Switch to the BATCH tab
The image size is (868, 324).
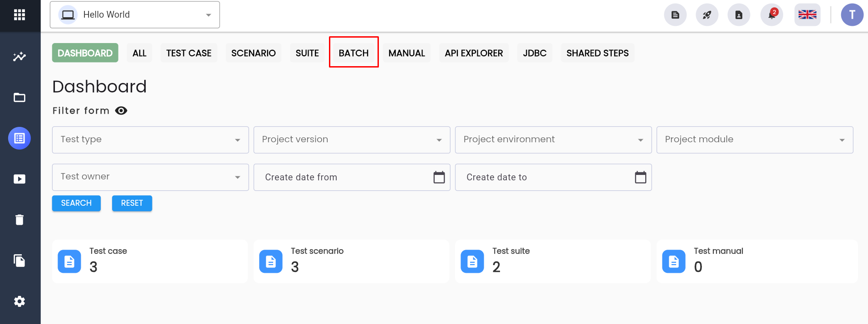(x=354, y=53)
